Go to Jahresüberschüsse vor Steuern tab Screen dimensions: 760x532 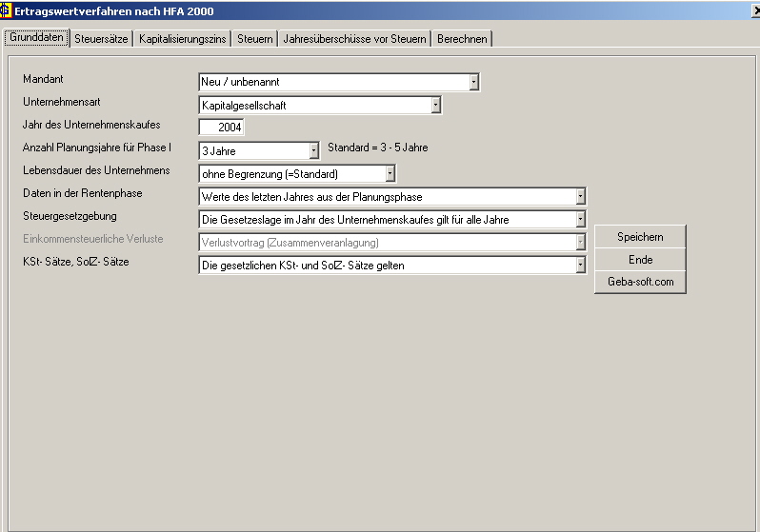(x=354, y=39)
